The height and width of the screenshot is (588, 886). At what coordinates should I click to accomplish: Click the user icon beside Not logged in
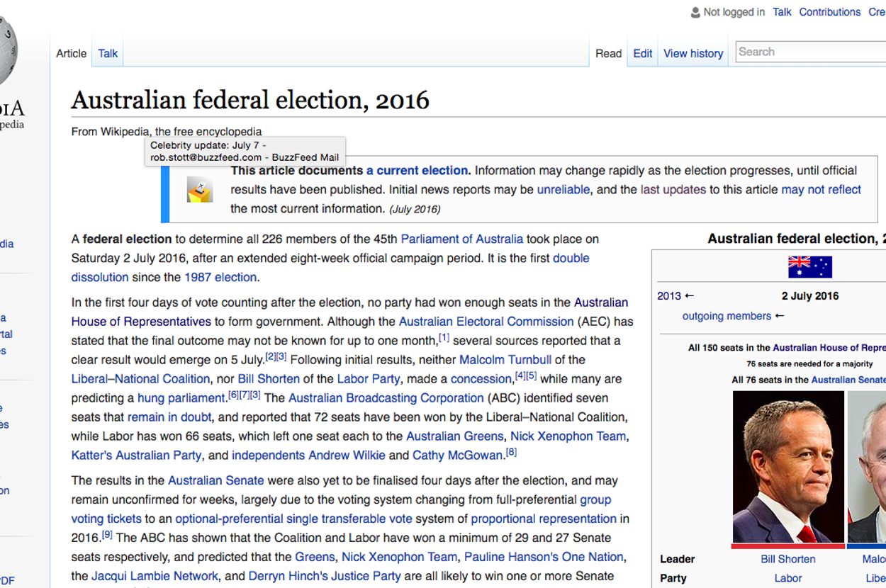coord(695,12)
